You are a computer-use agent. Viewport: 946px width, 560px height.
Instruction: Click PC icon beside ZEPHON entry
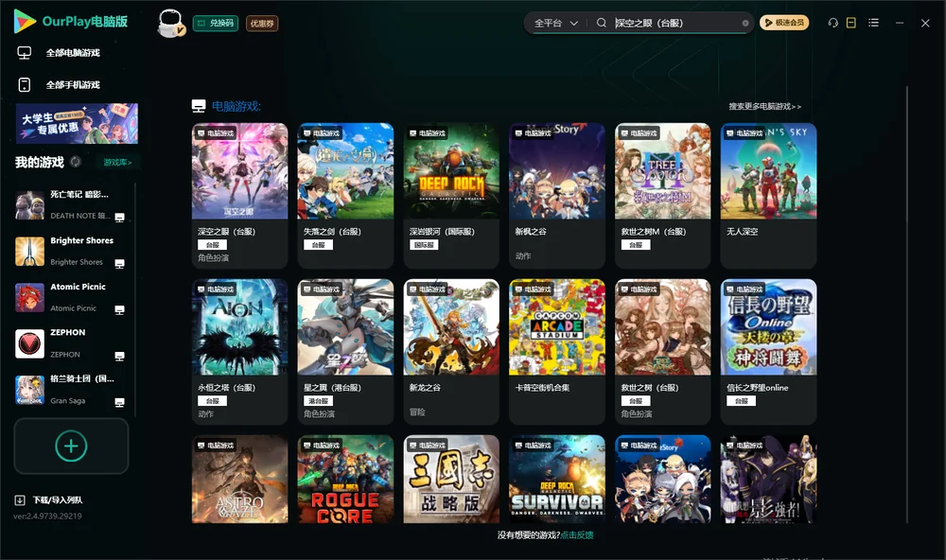119,356
